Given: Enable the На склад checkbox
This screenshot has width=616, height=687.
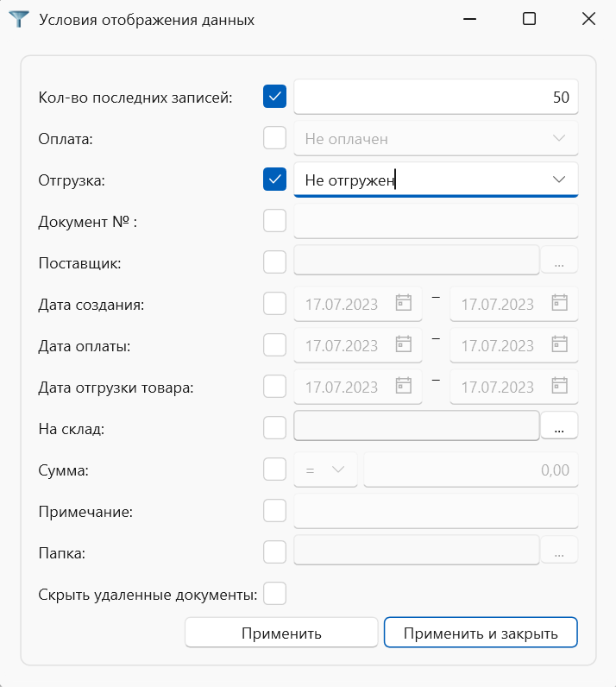Looking at the screenshot, I should point(274,427).
